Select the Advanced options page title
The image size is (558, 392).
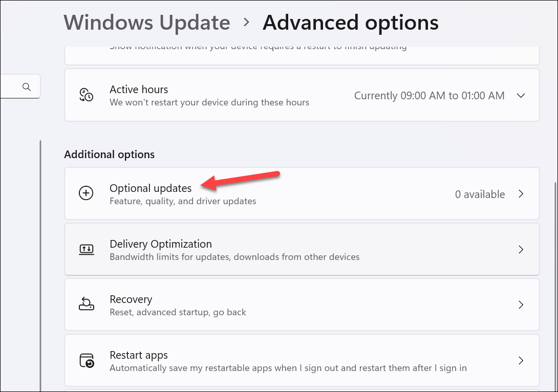(x=350, y=23)
